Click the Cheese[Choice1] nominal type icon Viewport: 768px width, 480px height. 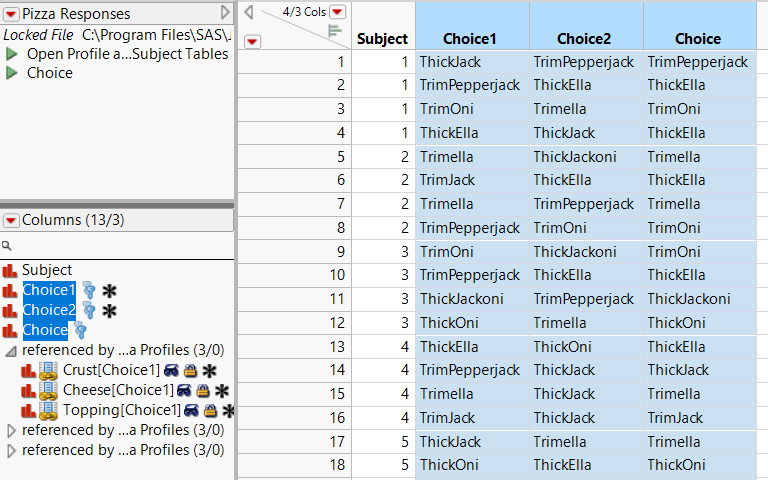coord(28,391)
